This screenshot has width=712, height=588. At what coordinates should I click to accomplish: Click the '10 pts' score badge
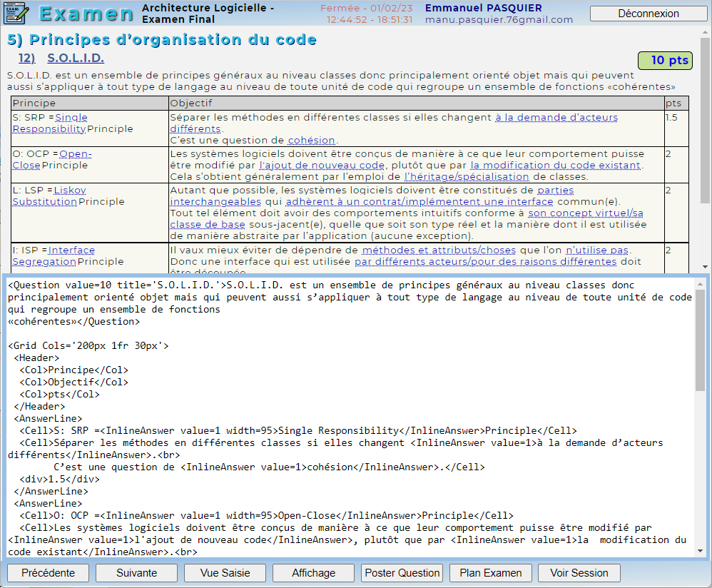664,60
